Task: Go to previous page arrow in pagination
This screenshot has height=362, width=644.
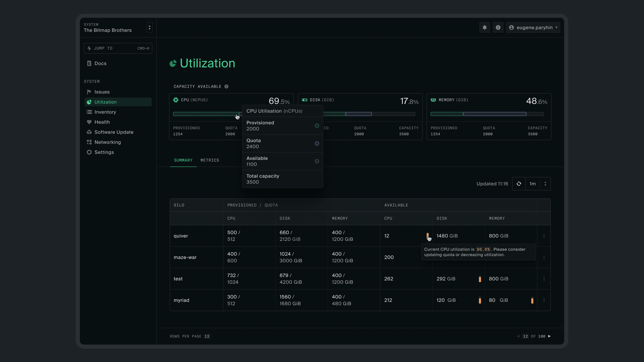Action: pos(518,336)
